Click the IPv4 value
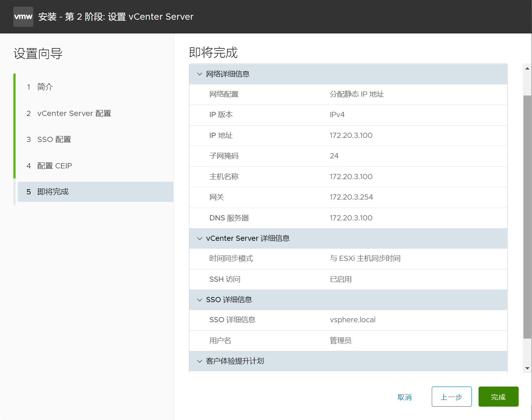The image size is (532, 420). [x=337, y=114]
